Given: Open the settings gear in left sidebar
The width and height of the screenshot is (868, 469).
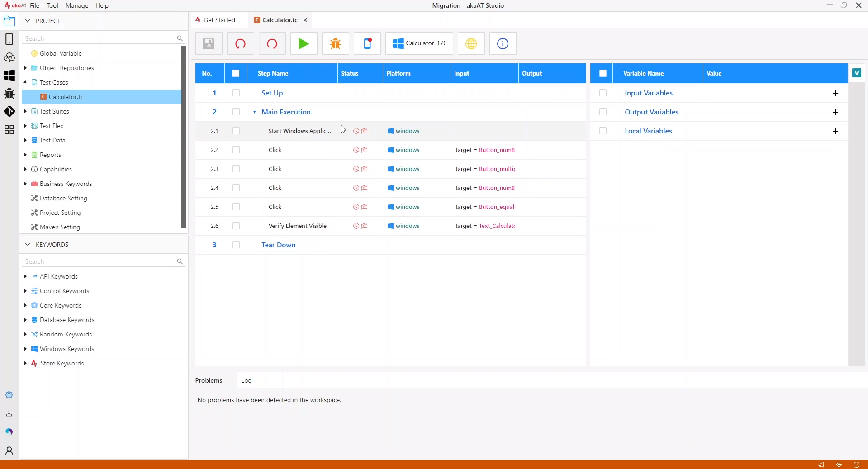Looking at the screenshot, I should pyautogui.click(x=9, y=395).
